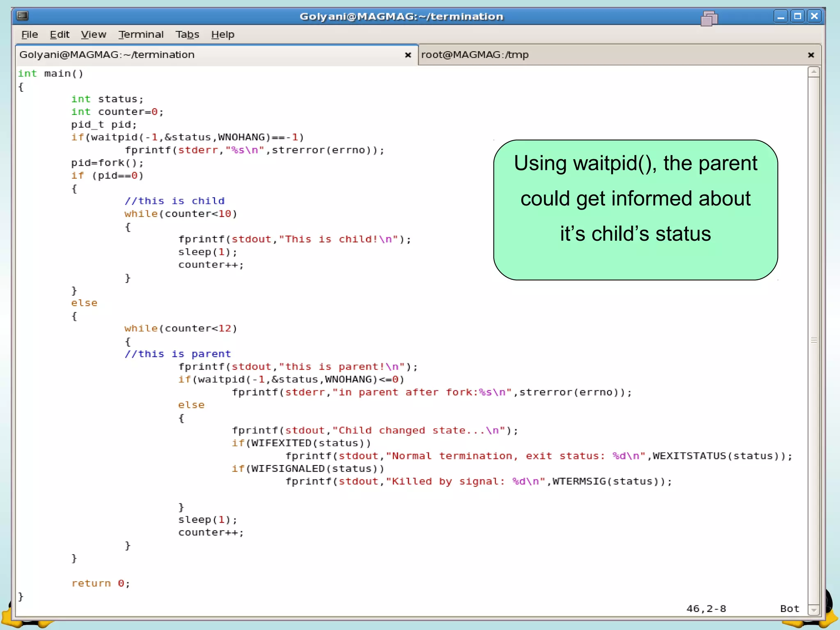This screenshot has height=630, width=840.
Task: Click the 'This is child!' fprintf line
Action: (x=295, y=240)
